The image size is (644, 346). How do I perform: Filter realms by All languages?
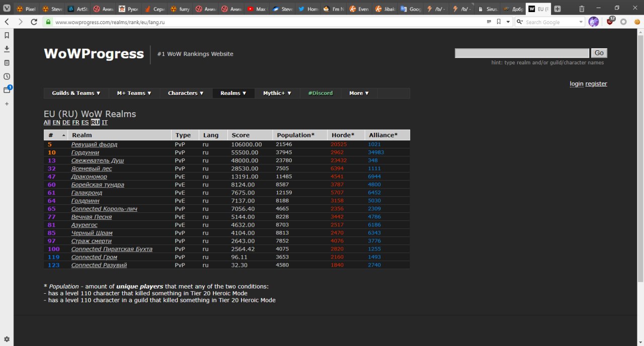point(47,122)
